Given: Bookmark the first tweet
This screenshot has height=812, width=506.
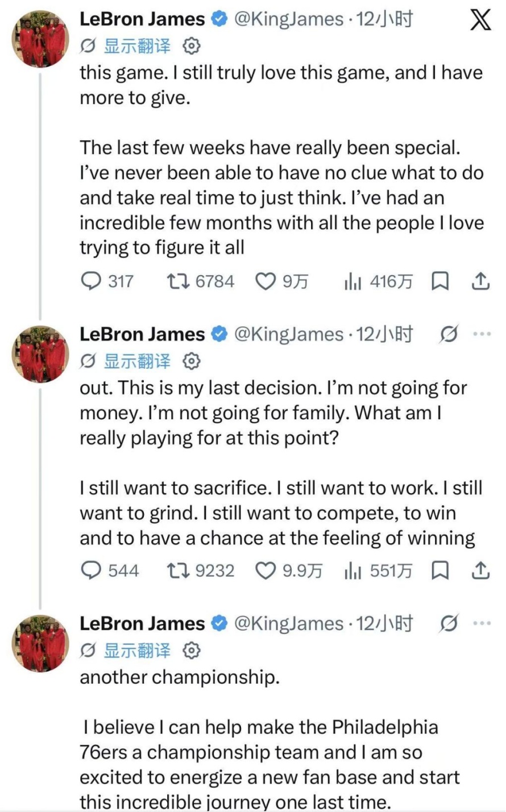Looking at the screenshot, I should 441,281.
